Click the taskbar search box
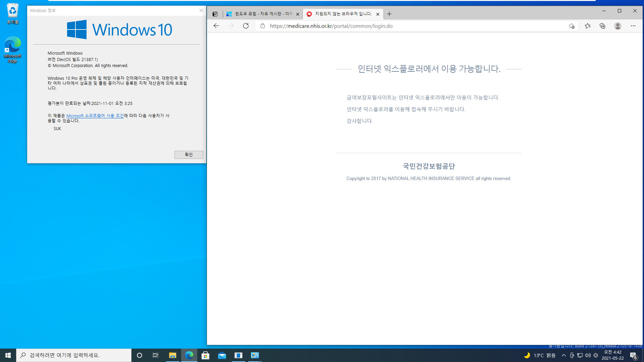 (74, 355)
